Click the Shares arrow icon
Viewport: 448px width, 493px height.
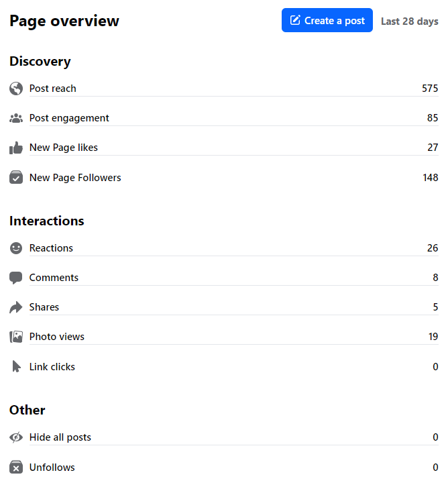16,307
